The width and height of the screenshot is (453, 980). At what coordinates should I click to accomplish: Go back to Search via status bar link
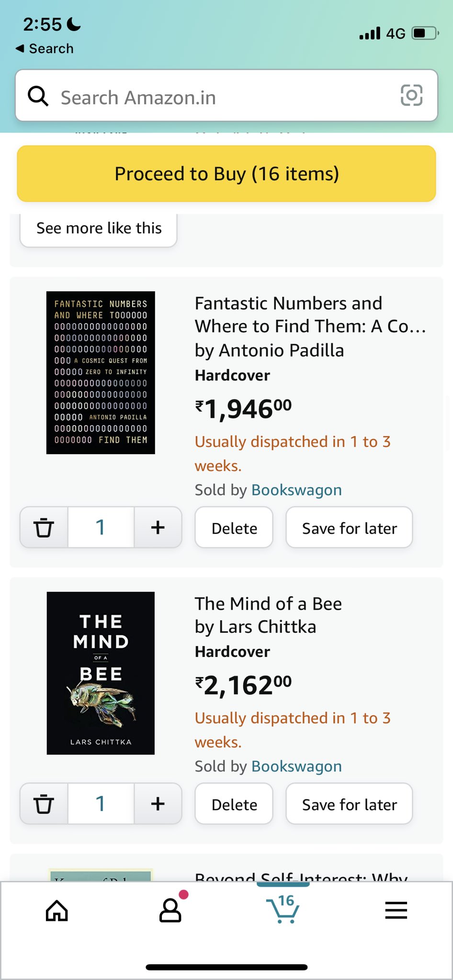click(x=45, y=49)
